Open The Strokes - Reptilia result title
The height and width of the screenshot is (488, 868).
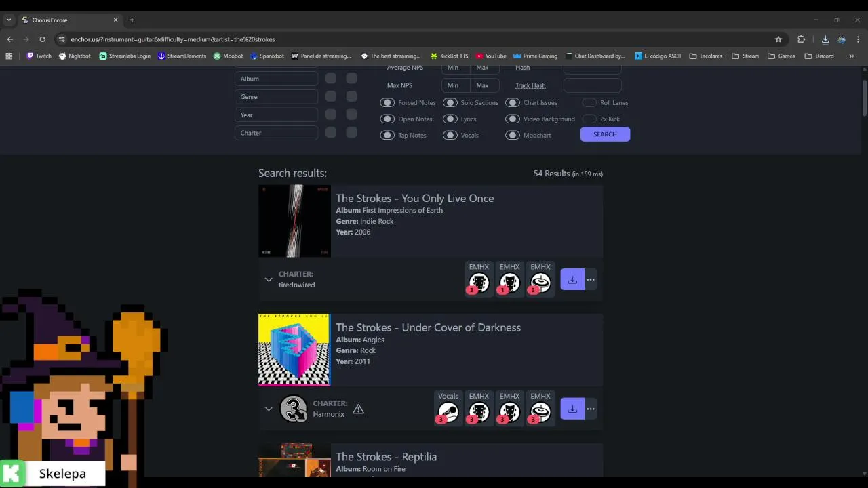coord(386,457)
